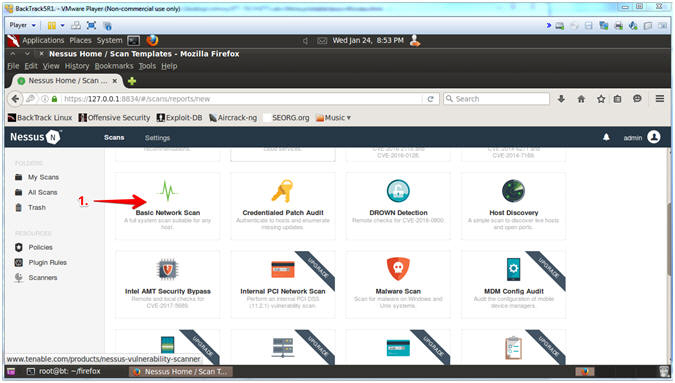Screen dimensions: 675x383
Task: Select the Intel AMT Security Bypass icon
Action: click(x=167, y=269)
